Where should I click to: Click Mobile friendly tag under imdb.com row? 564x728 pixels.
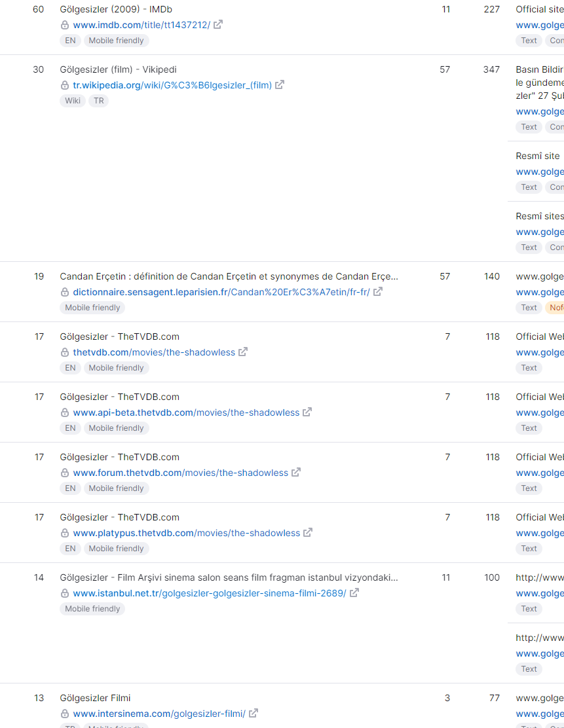116,41
